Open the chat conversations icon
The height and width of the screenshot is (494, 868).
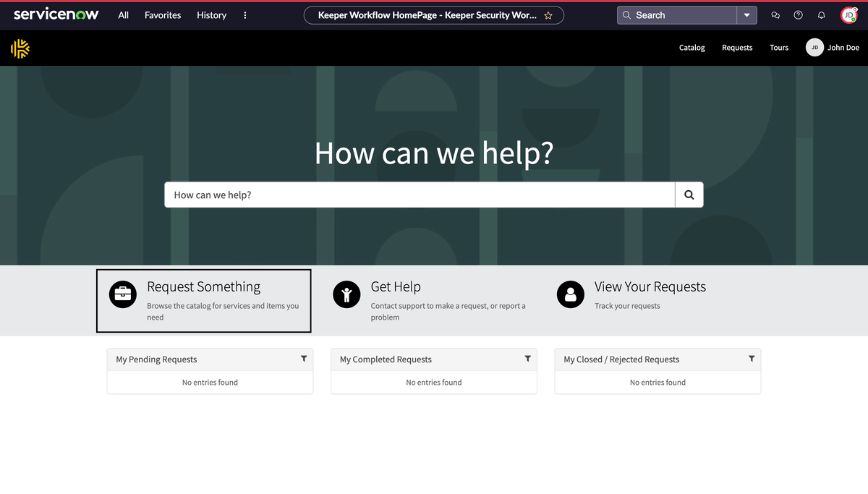775,15
